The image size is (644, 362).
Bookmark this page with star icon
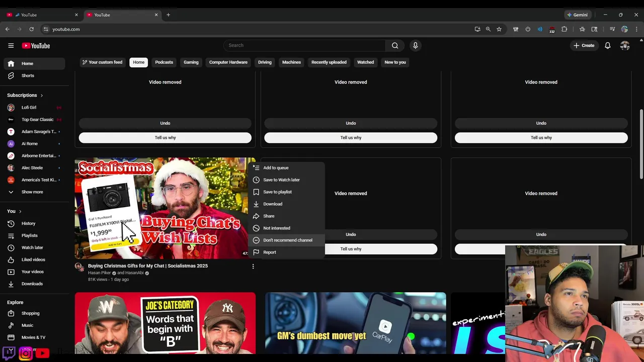tap(499, 29)
